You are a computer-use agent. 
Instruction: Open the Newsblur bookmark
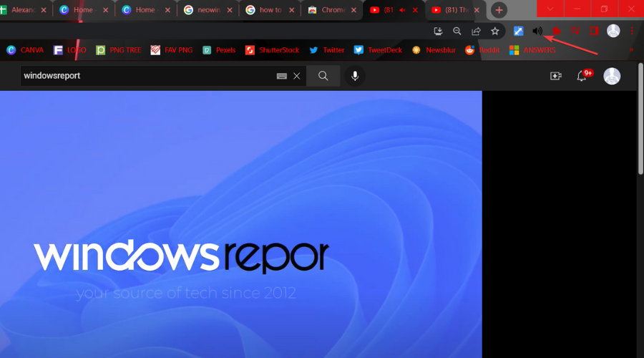click(434, 50)
